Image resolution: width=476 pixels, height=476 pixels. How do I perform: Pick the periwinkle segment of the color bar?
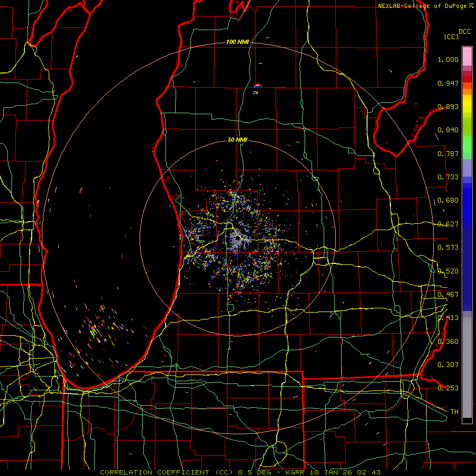[467, 168]
